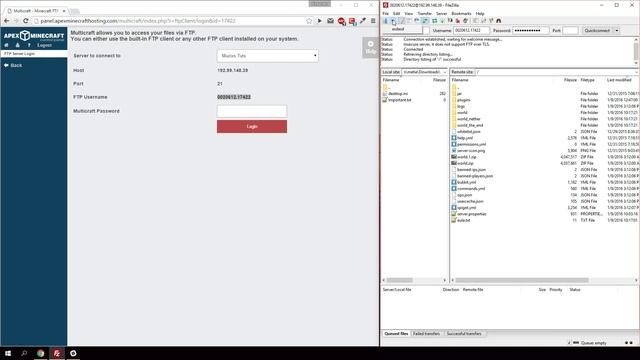The image size is (640, 360).
Task: Expand the Remote site path dropdown
Action: [x=637, y=72]
